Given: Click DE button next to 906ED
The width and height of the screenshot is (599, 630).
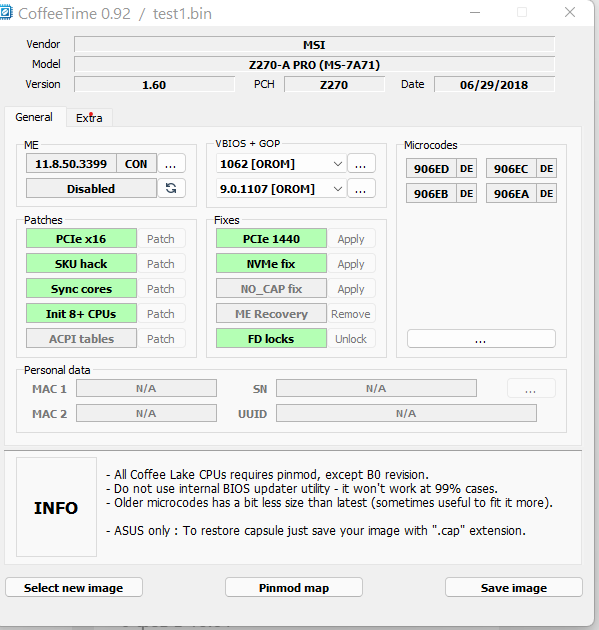Looking at the screenshot, I should 466,168.
